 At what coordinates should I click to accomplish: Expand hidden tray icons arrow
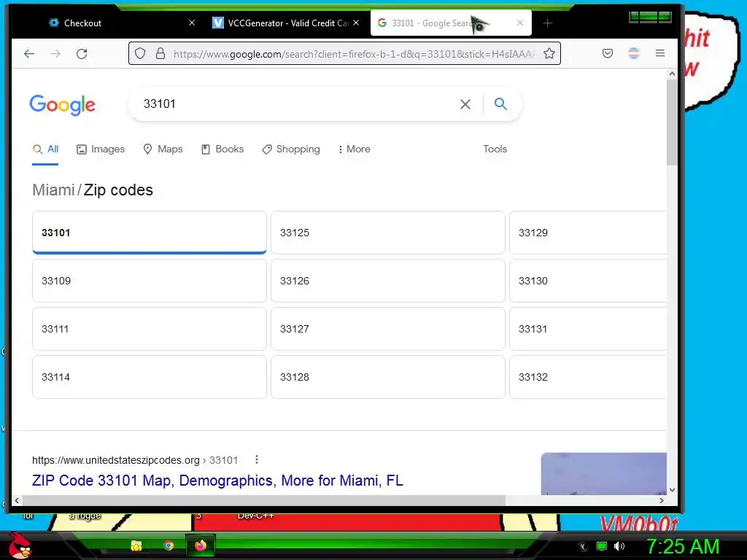point(583,547)
